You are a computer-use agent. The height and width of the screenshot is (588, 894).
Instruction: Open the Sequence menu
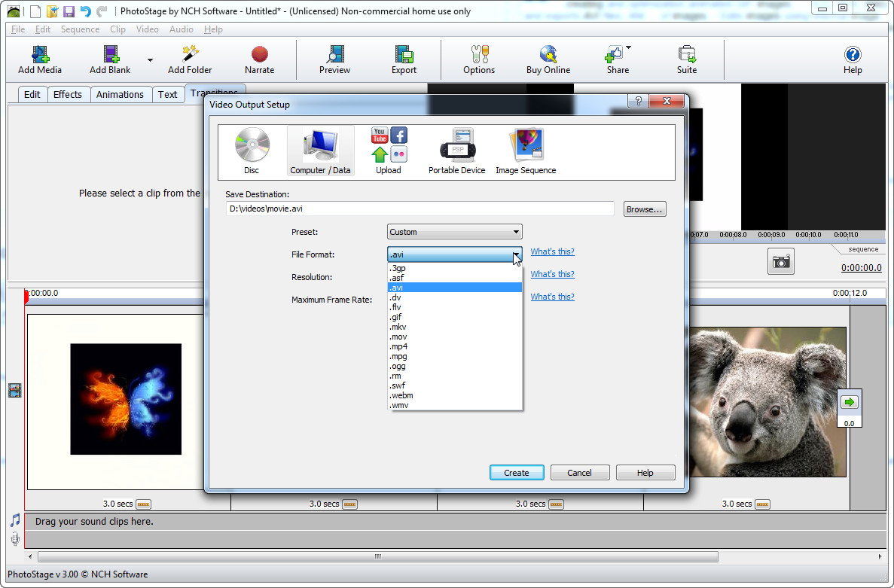click(x=80, y=29)
